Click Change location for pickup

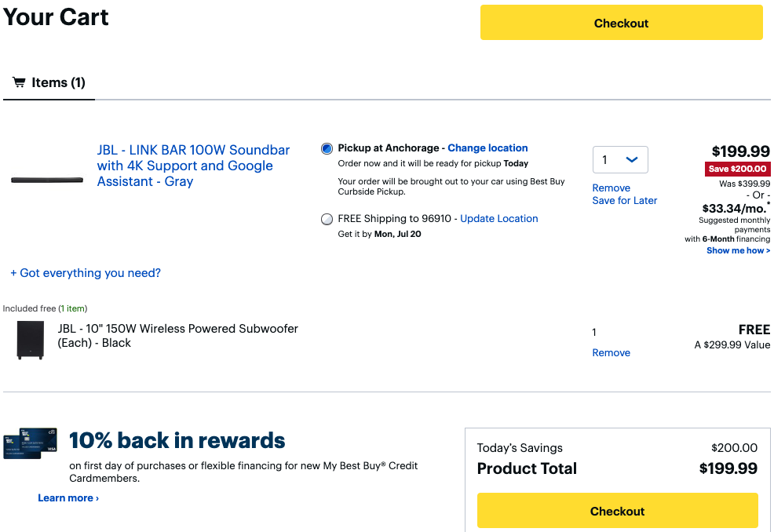487,148
